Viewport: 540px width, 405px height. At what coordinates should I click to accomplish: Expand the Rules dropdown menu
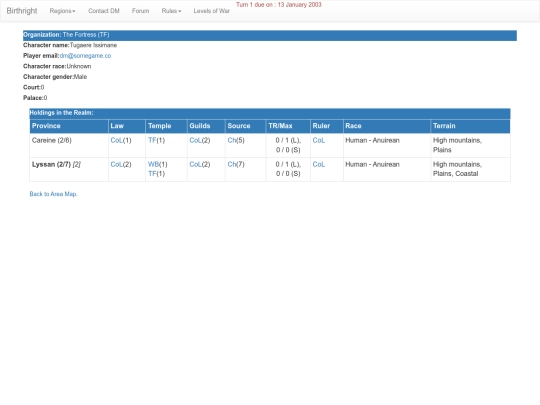coord(171,11)
